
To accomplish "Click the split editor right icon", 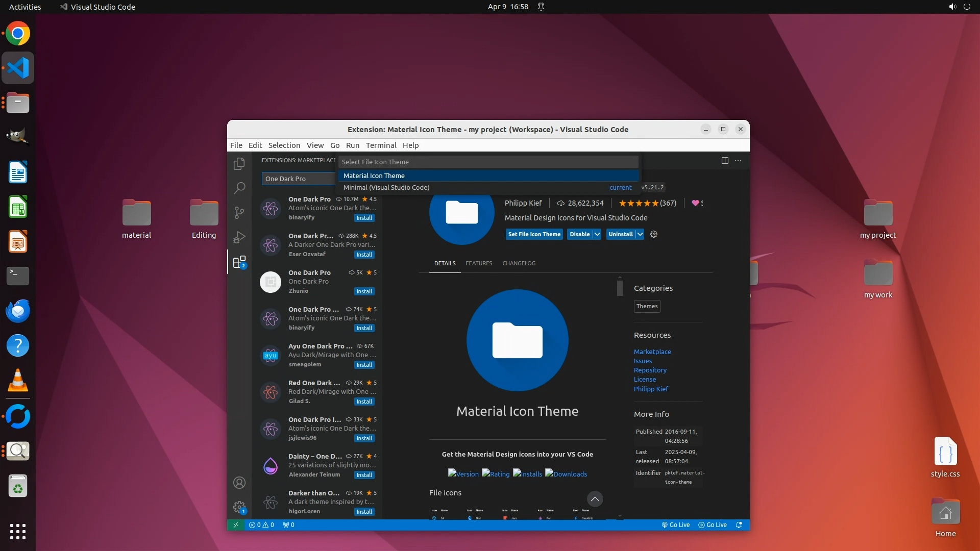I will coord(725,160).
